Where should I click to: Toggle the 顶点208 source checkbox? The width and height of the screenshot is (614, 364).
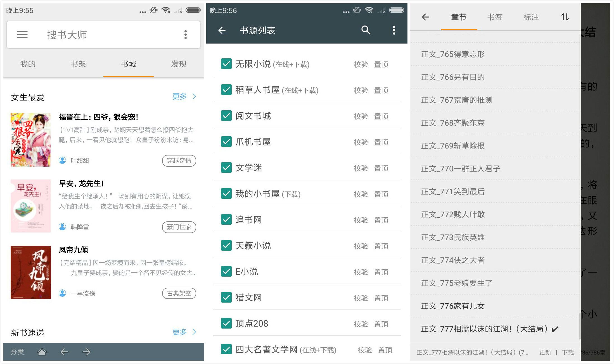tap(226, 324)
